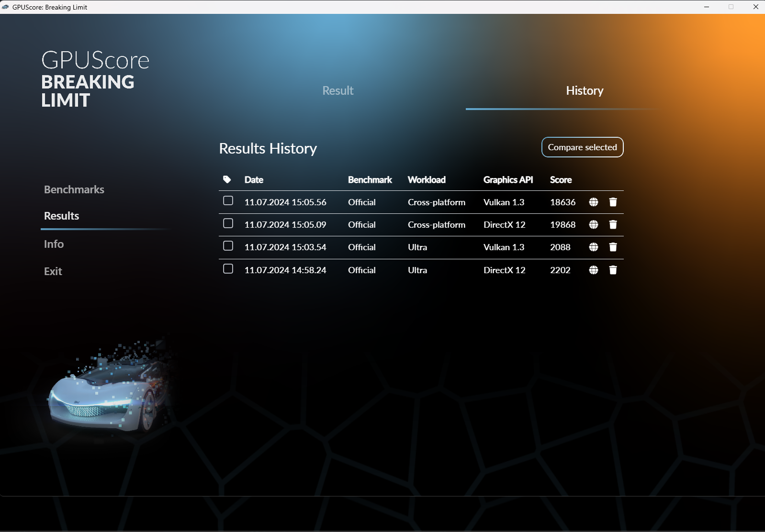The width and height of the screenshot is (765, 532).
Task: Click the tag icon column header
Action: tap(227, 179)
